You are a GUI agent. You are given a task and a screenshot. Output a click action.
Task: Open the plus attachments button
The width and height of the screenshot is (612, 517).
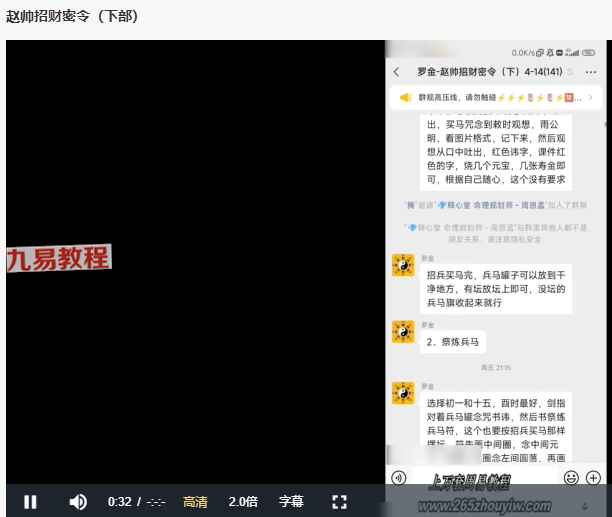pyautogui.click(x=593, y=478)
